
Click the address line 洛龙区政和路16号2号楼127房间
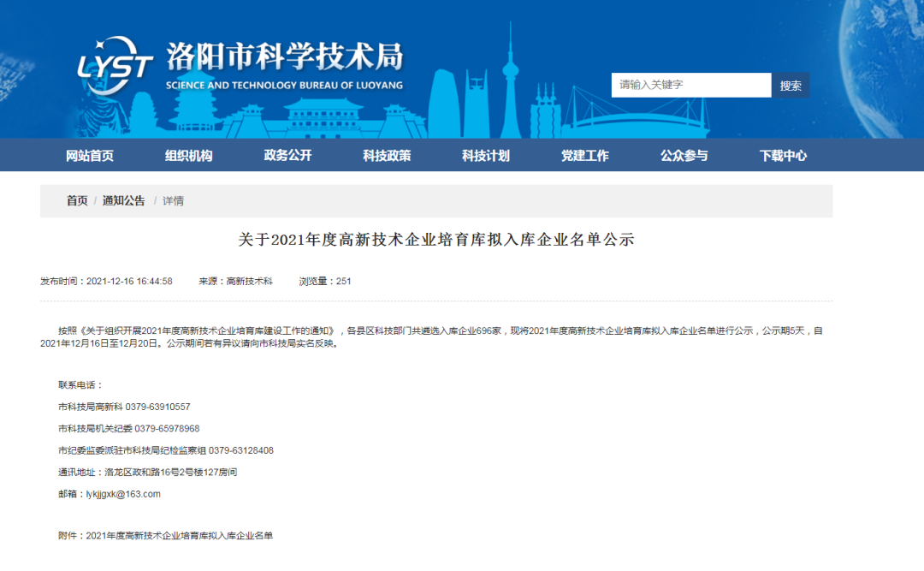[x=171, y=473]
